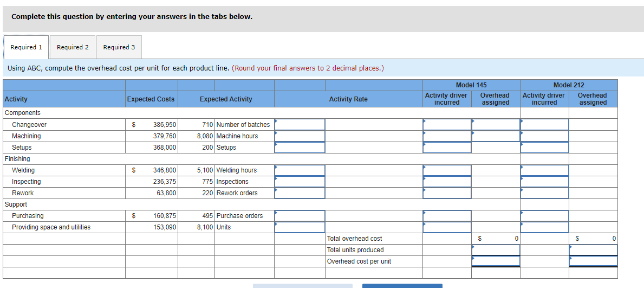Click the Purchase orders label

239,216
